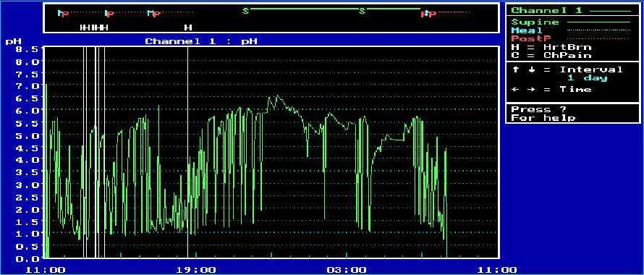Click the ending 11:00 time axis label
This screenshot has height=275, width=644.
click(497, 270)
